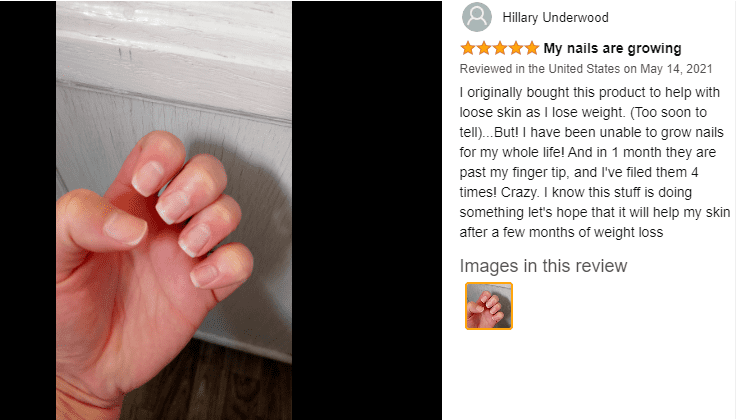Screen dimensions: 736x420
Task: Click the black area right of the photo
Action: point(367,210)
